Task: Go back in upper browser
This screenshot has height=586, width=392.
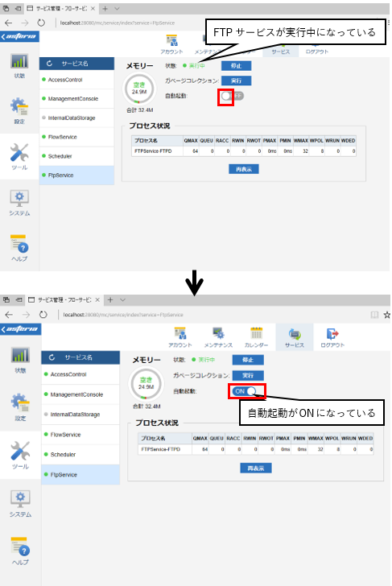Action: click(x=8, y=23)
